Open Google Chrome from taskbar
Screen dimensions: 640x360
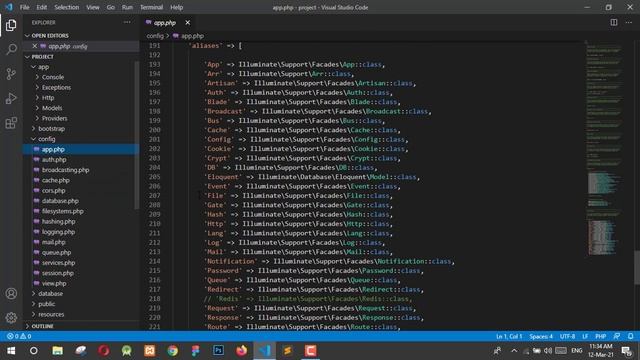[173, 351]
